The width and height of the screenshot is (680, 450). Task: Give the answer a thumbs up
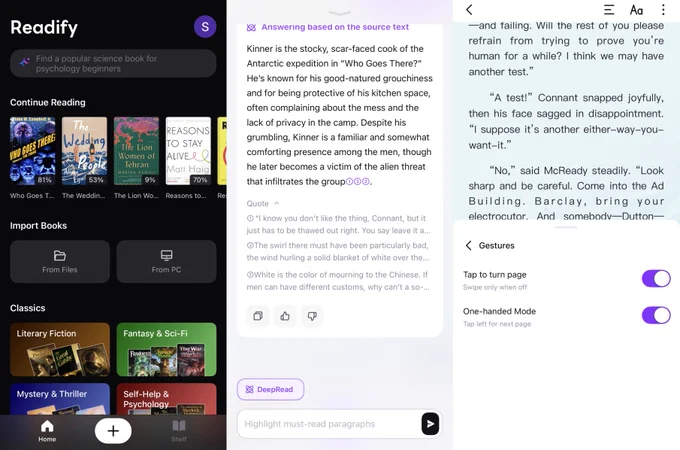coord(285,316)
